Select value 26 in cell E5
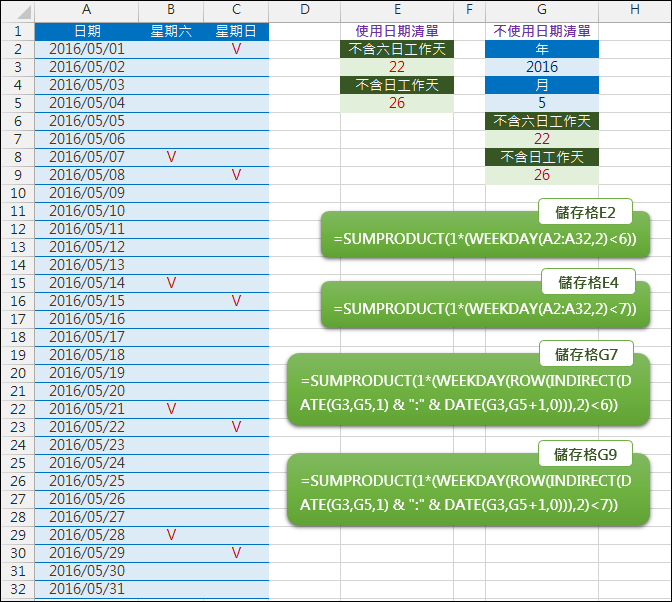Screen dimensions: 672x602 (x=397, y=103)
